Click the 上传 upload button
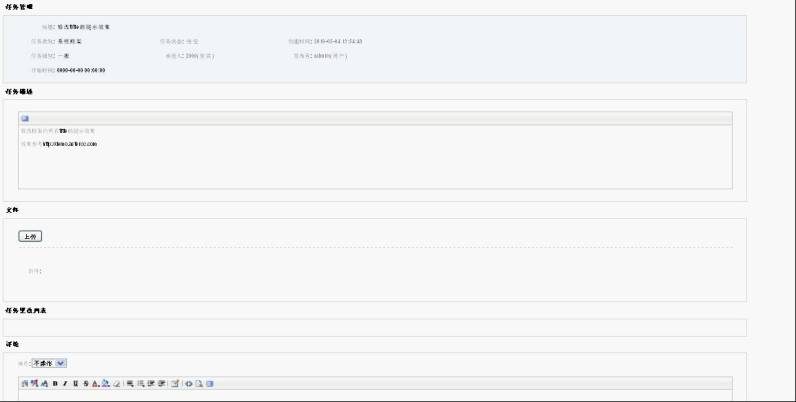 pyautogui.click(x=30, y=236)
